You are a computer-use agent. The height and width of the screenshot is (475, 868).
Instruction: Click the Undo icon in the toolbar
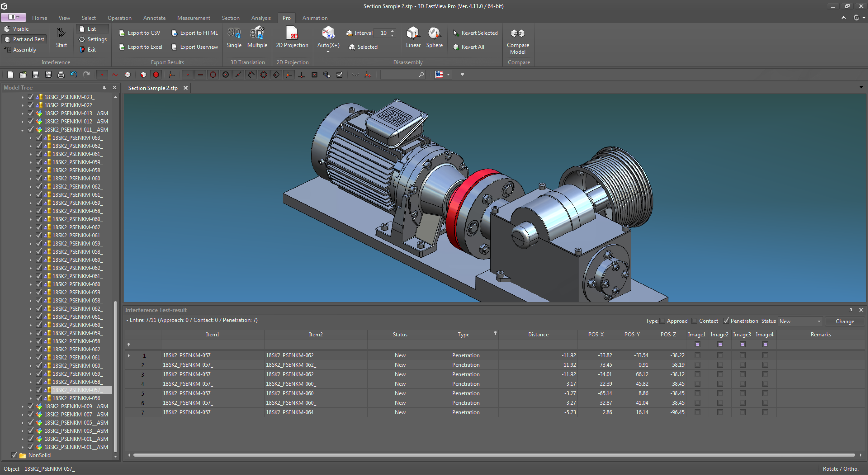pos(73,74)
